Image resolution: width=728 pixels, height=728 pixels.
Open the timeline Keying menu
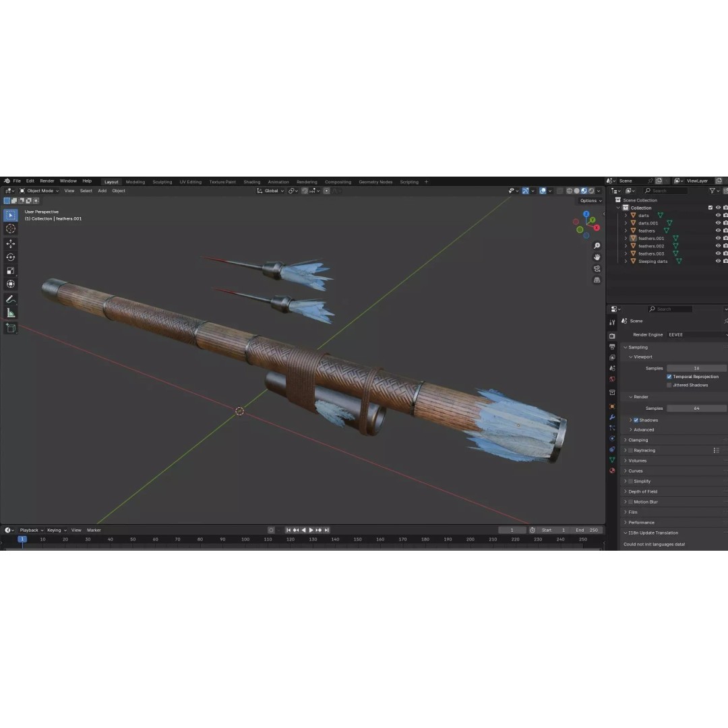click(x=56, y=530)
